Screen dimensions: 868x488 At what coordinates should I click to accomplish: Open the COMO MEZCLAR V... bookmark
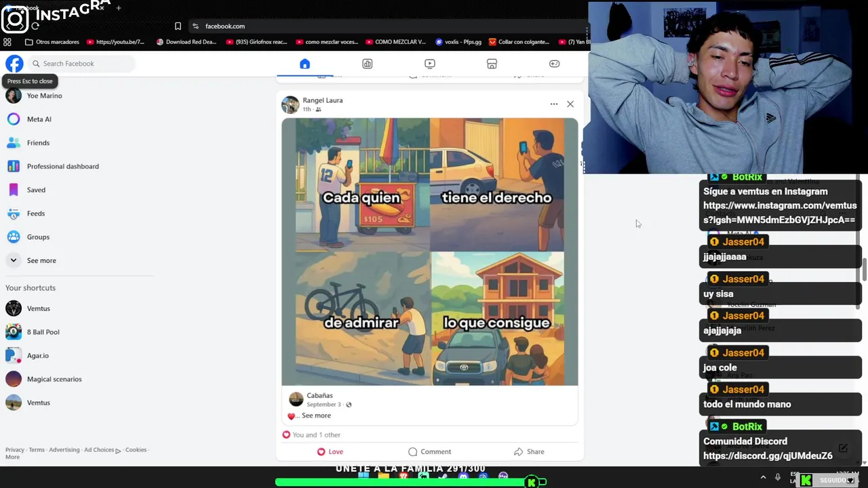(396, 42)
